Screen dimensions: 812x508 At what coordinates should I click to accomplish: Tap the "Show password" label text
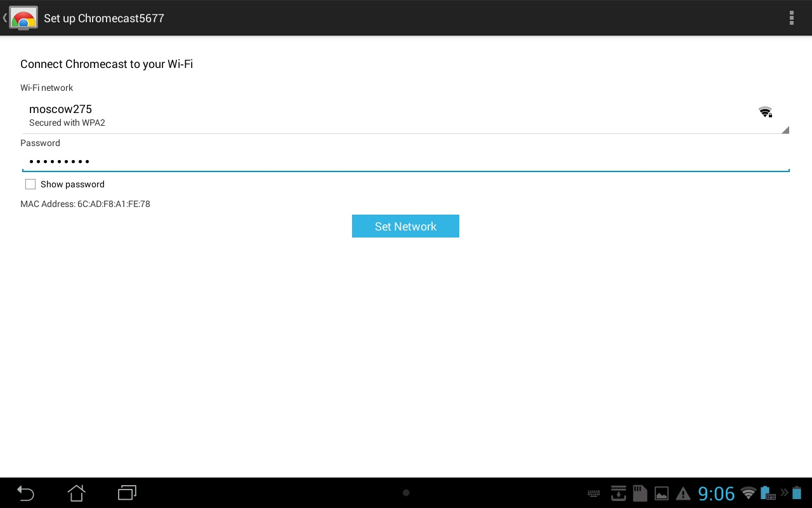(x=72, y=184)
